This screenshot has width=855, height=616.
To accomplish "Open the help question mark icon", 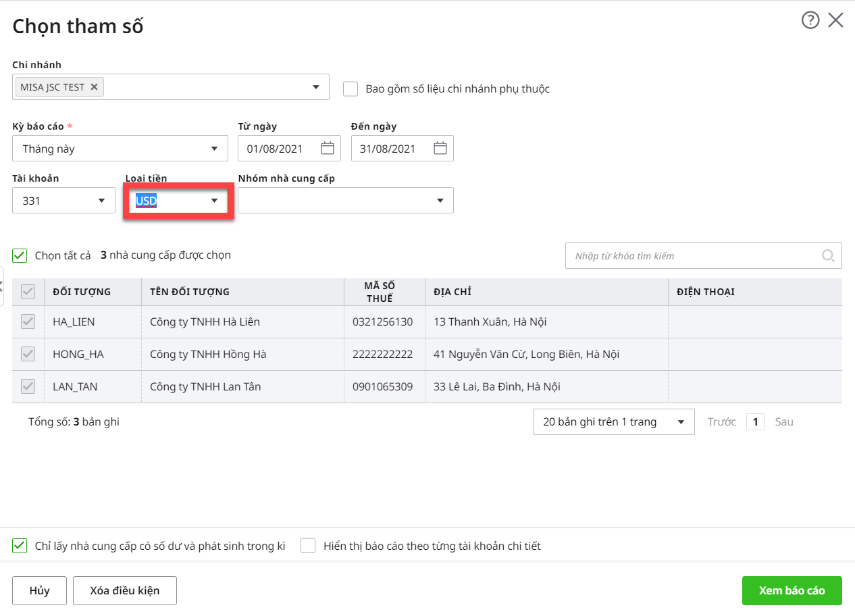I will (x=810, y=20).
